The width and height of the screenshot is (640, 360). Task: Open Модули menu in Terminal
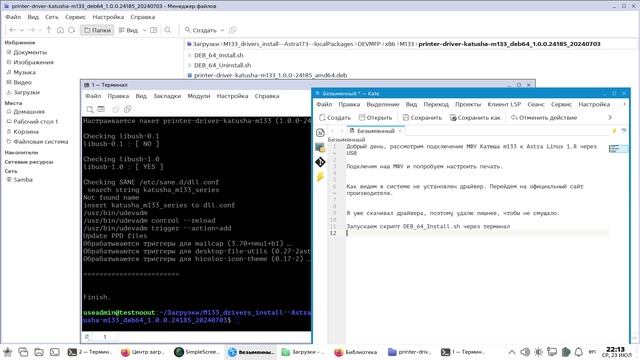[198, 96]
